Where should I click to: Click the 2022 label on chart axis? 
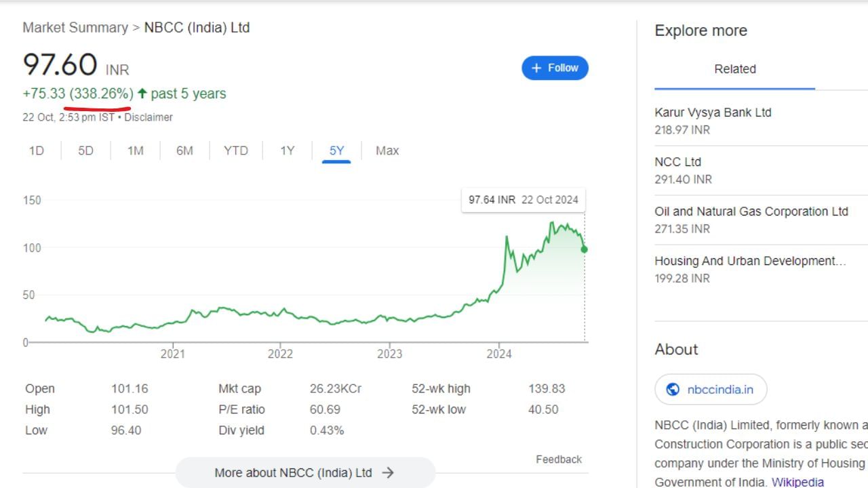click(x=280, y=354)
